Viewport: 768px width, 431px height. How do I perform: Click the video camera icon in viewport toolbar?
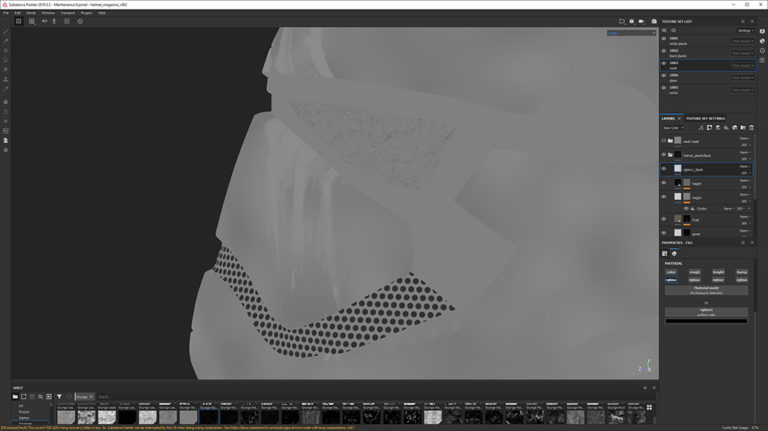tap(641, 22)
